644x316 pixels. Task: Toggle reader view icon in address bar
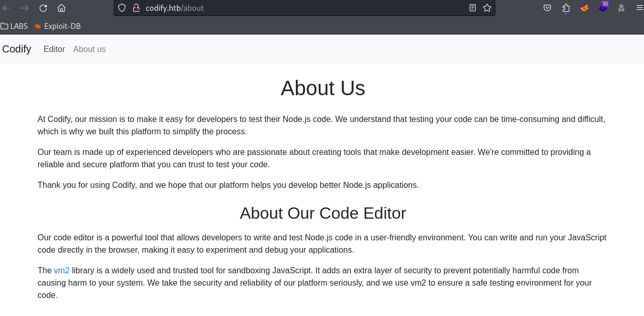click(x=473, y=8)
